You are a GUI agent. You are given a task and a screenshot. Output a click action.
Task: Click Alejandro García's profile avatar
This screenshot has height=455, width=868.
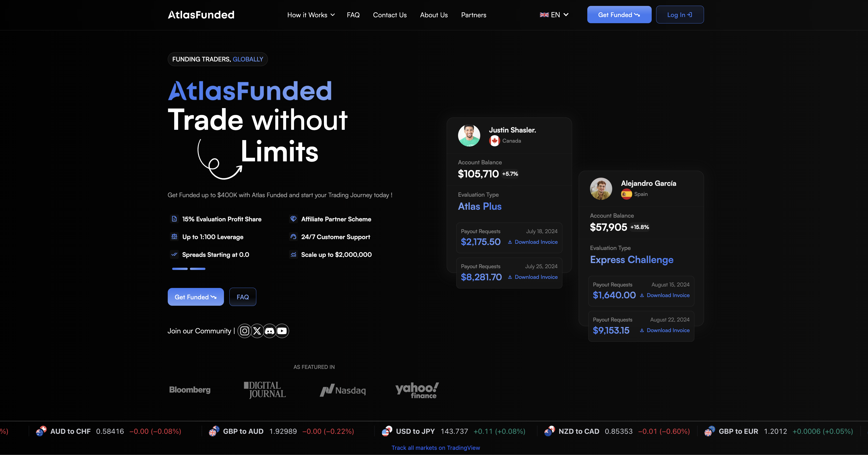(601, 189)
